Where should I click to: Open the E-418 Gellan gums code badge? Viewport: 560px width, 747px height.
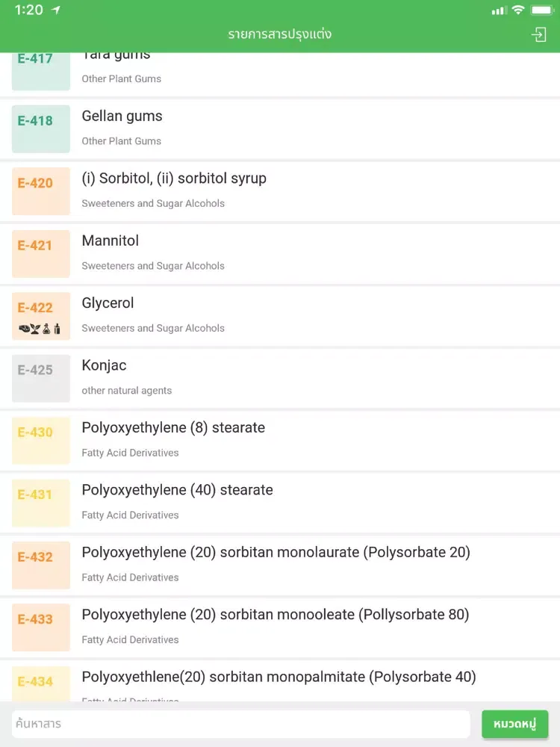41,129
